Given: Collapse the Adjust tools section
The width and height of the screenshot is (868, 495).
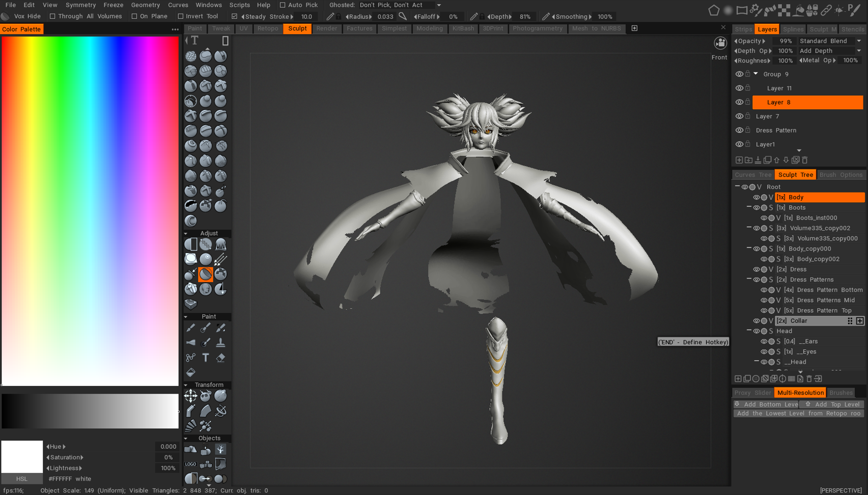Looking at the screenshot, I should 186,233.
